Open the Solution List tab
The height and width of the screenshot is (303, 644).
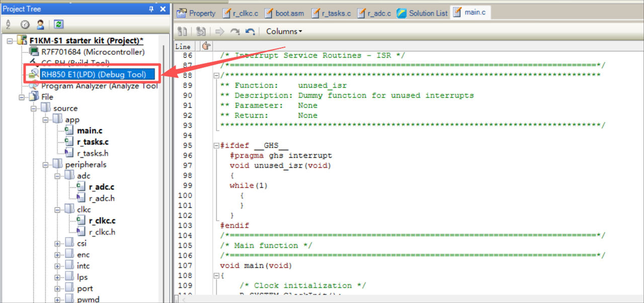pos(422,13)
